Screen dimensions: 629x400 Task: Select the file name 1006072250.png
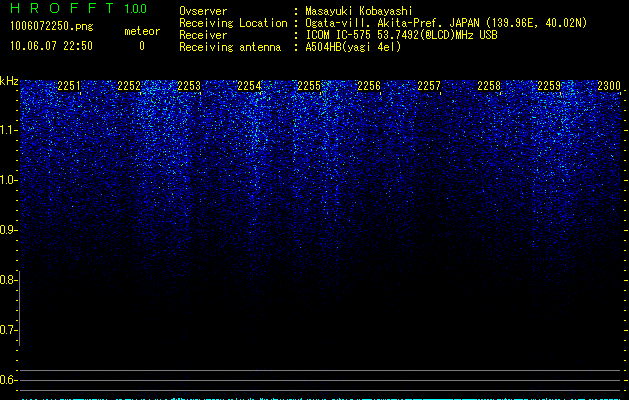(x=52, y=26)
